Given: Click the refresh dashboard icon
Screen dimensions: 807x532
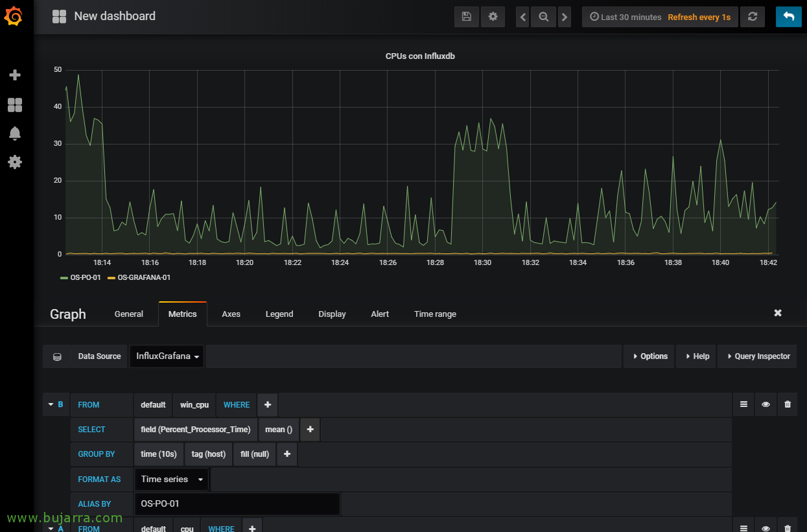Looking at the screenshot, I should (752, 17).
